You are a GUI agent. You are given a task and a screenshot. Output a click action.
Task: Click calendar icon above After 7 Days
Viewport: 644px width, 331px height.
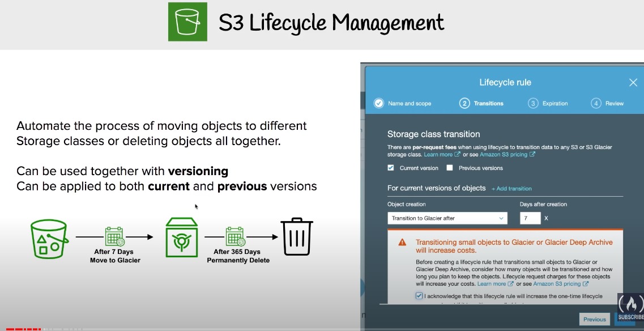114,236
